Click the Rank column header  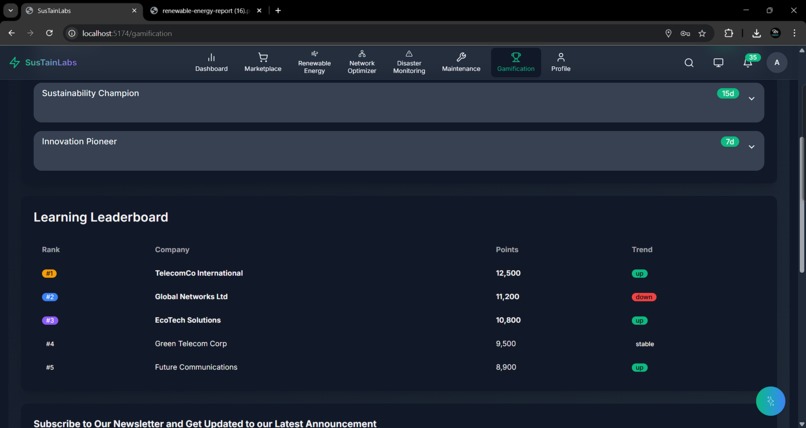pyautogui.click(x=51, y=250)
